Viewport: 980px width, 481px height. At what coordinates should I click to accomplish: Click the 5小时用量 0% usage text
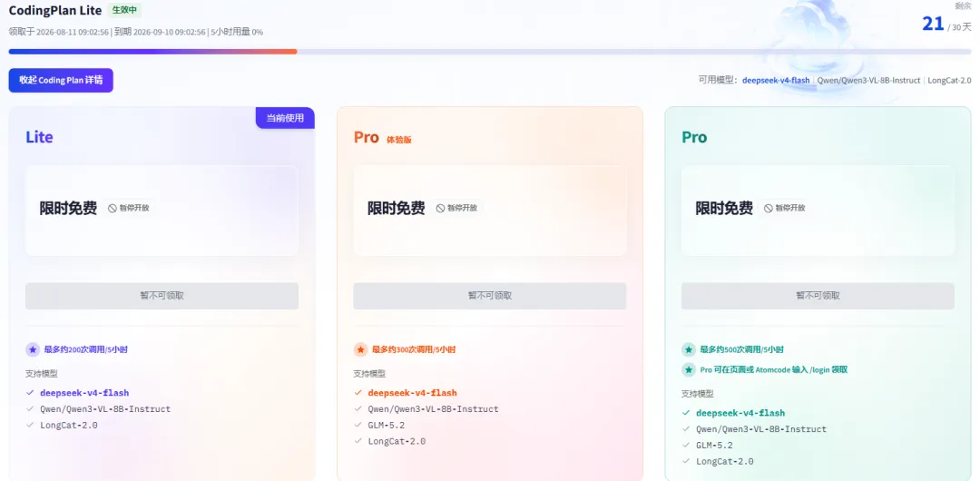[x=236, y=32]
